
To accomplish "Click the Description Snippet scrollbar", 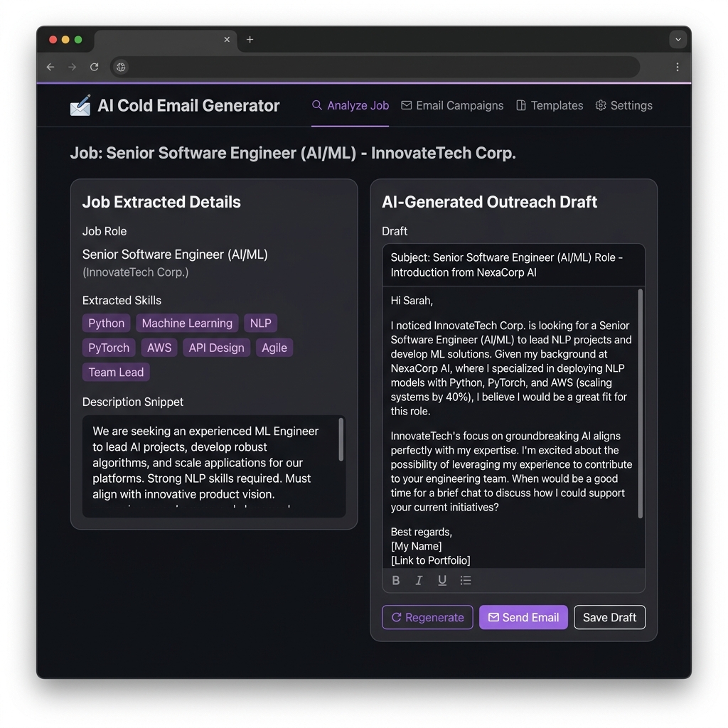I will [x=341, y=439].
